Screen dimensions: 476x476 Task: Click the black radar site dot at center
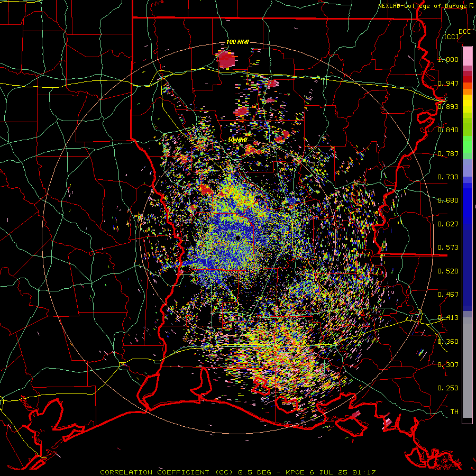(x=237, y=238)
